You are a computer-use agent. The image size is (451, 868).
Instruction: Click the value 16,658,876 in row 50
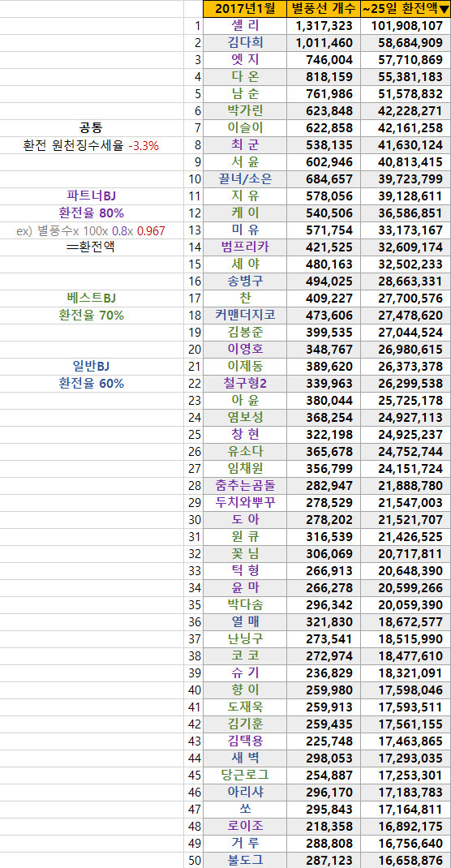click(405, 860)
